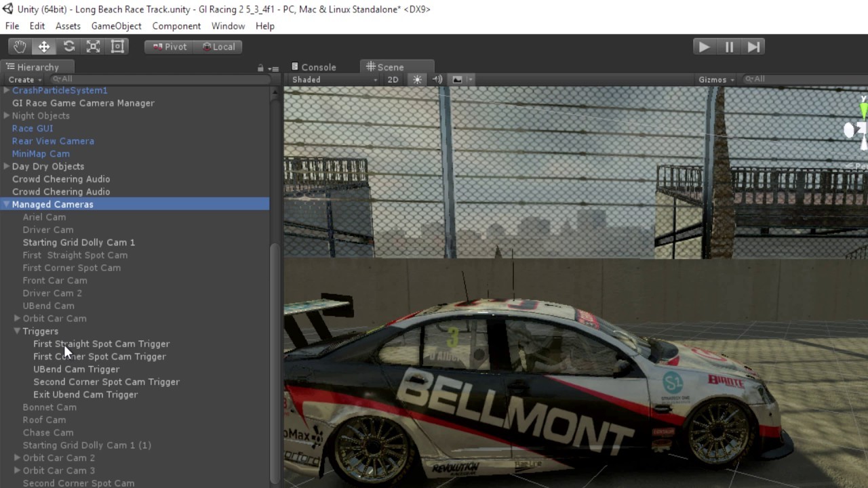Open the File menu

point(12,26)
